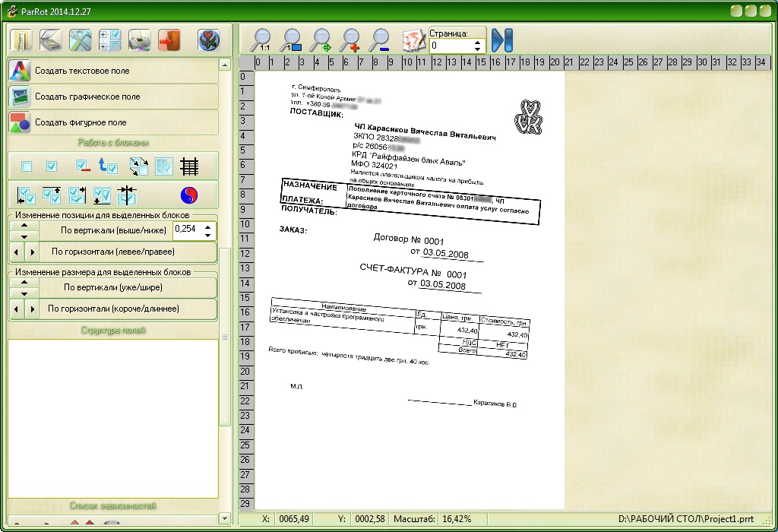
Task: Increase the 0,254 step value
Action: (208, 226)
